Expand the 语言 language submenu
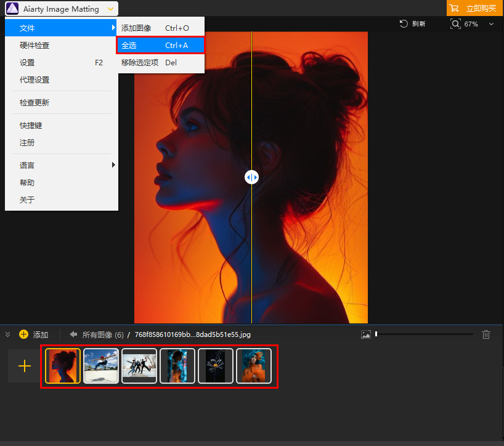The height and width of the screenshot is (446, 504). (x=62, y=165)
